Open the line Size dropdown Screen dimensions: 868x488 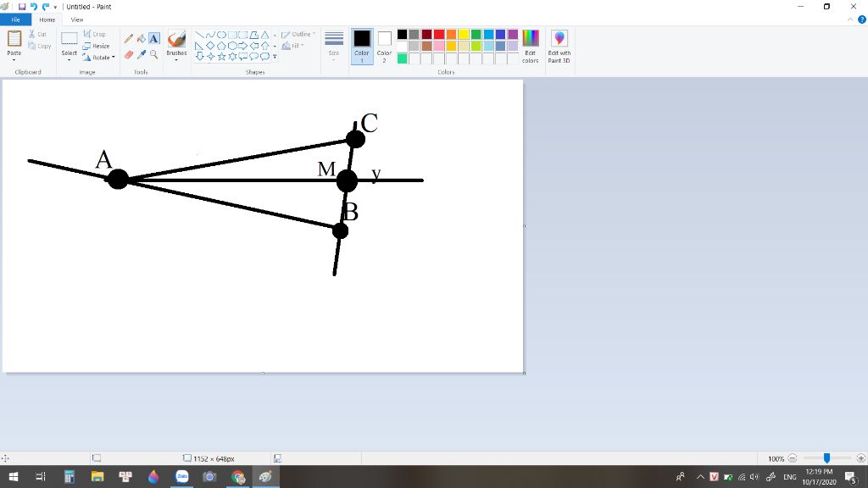click(x=334, y=47)
